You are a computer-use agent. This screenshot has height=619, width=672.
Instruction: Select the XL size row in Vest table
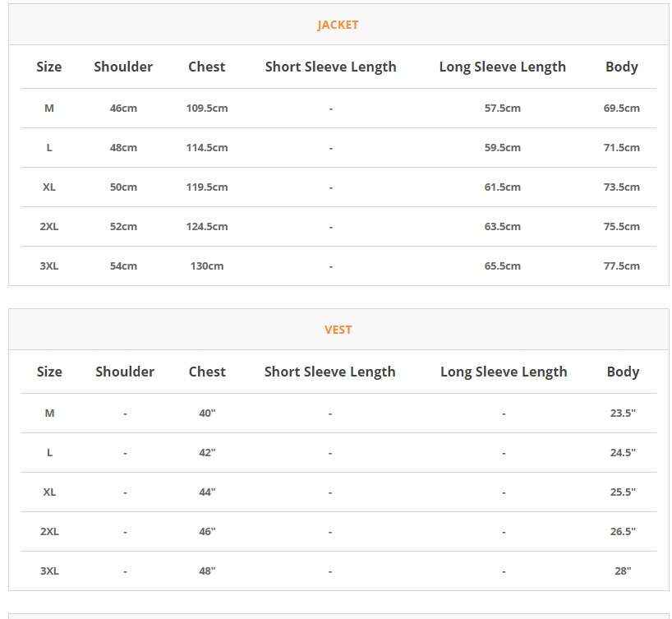(49, 492)
